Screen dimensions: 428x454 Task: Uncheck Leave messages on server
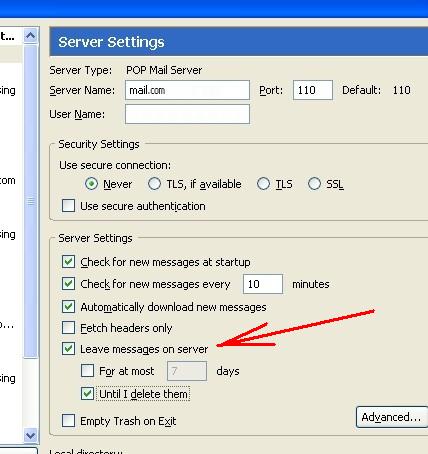(x=68, y=349)
